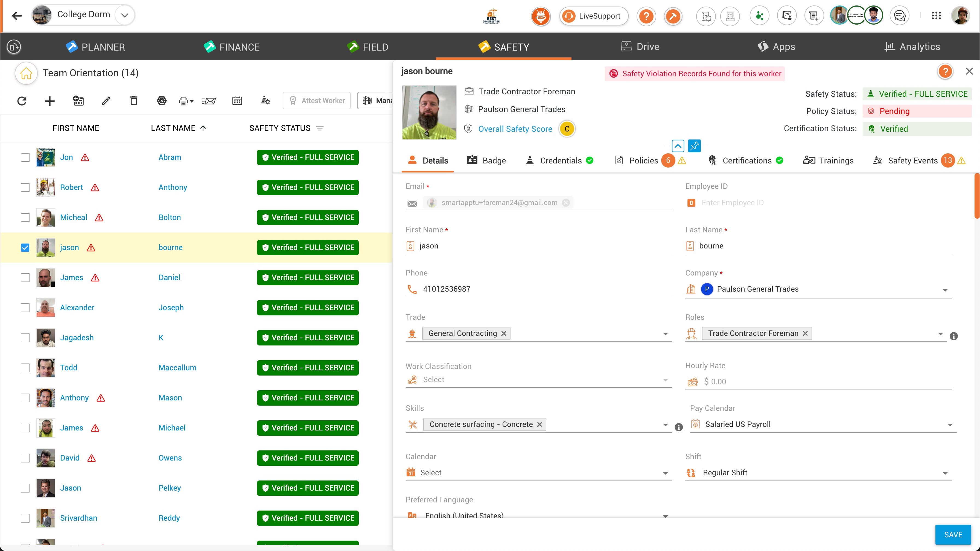The image size is (980, 551).
Task: Switch to the PLANNER module tab
Action: tap(95, 47)
